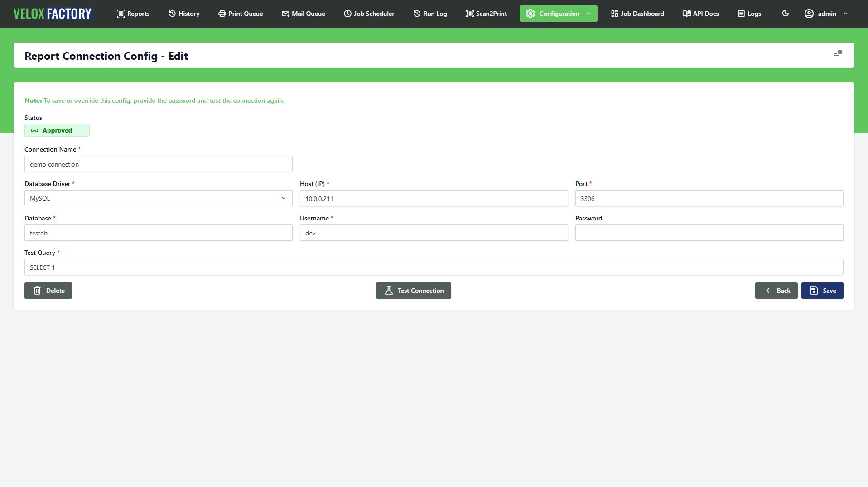Click the Scan2Print barcode icon
The image size is (868, 487).
[469, 14]
